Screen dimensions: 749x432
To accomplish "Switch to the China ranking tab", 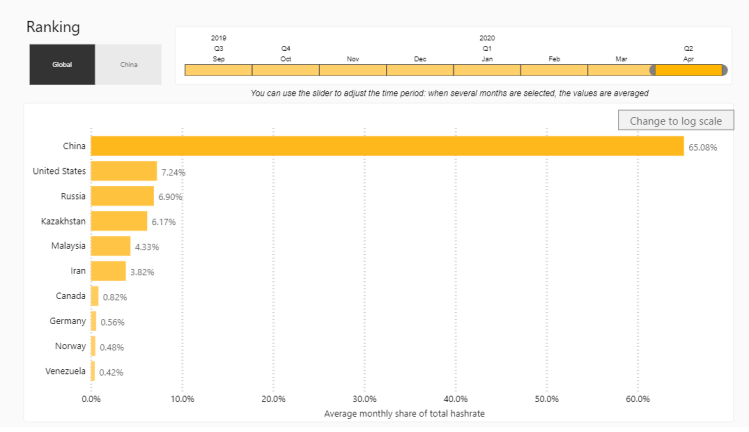I will (128, 65).
